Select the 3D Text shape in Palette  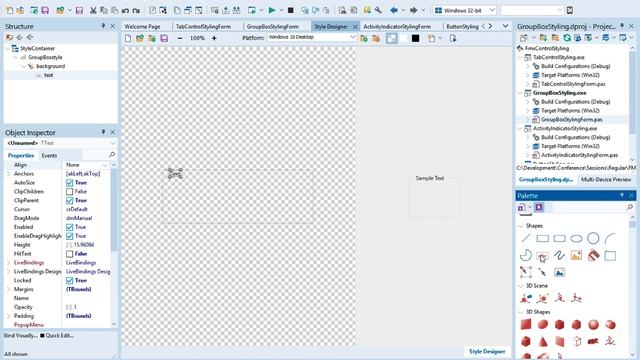pos(593,342)
